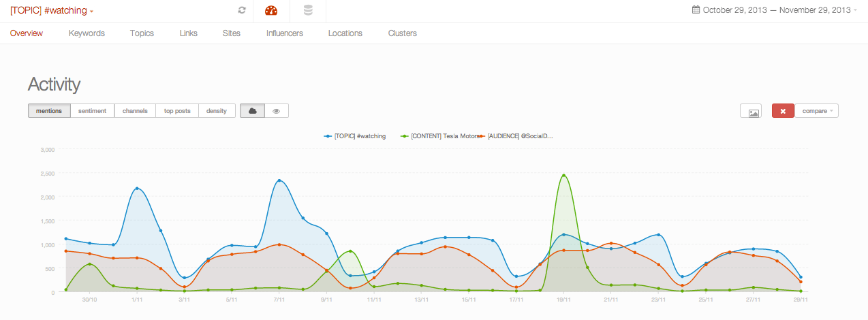Click the green Tesla Motors peak point at 19/11
Viewport: 868px width, 320px height.
click(x=563, y=176)
